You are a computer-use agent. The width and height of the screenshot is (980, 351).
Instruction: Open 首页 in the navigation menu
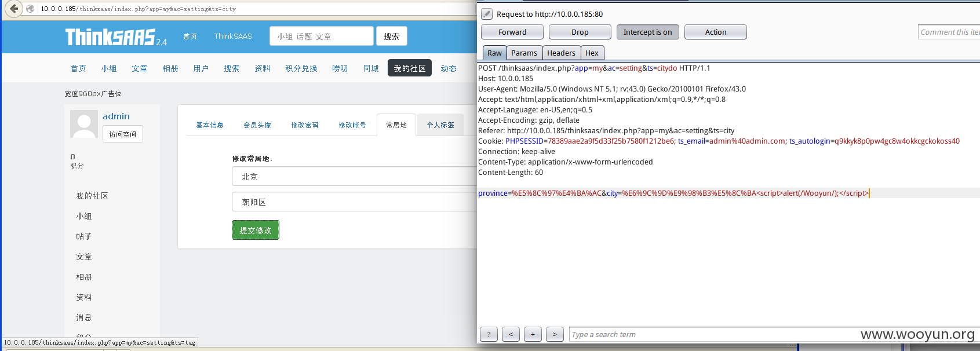78,68
